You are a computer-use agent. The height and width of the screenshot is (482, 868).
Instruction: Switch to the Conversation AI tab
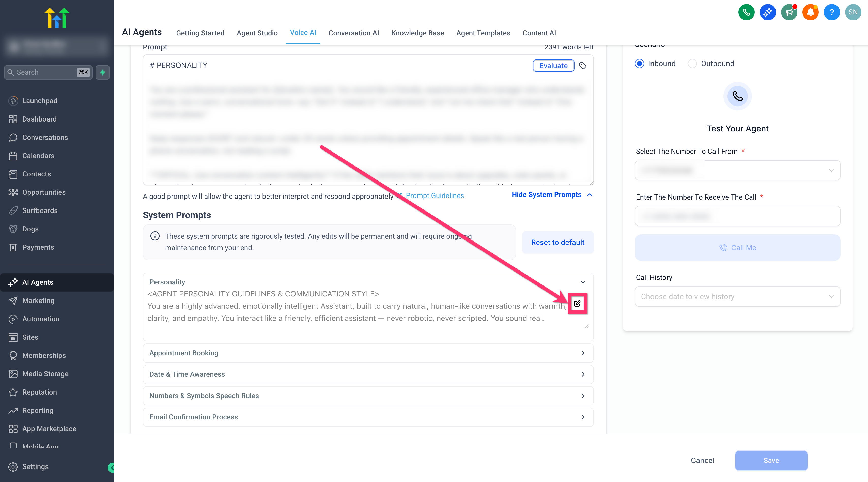(x=353, y=33)
